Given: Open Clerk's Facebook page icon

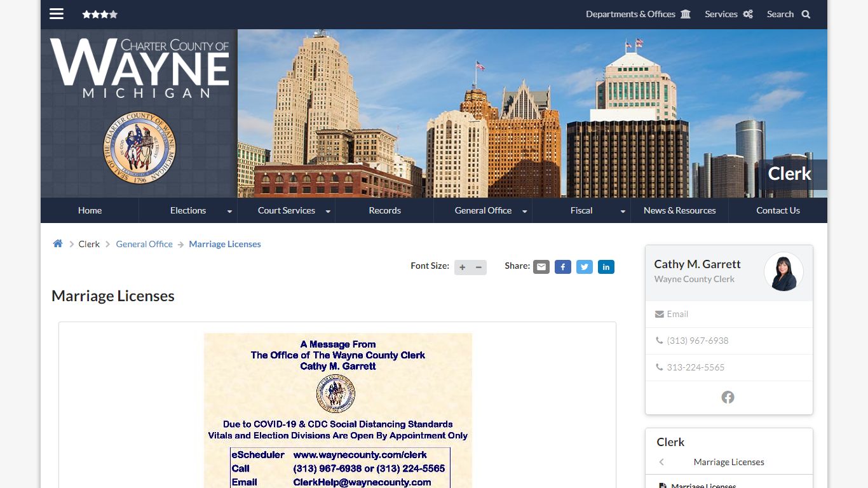Looking at the screenshot, I should tap(728, 397).
